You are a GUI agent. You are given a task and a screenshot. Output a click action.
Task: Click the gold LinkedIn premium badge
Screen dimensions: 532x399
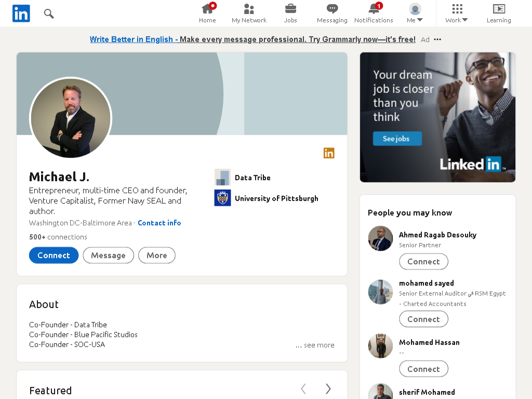[329, 153]
